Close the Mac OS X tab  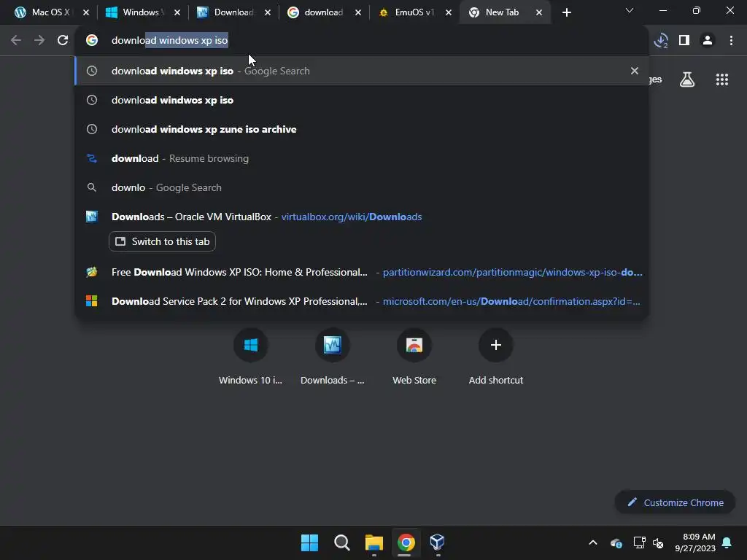pos(86,13)
